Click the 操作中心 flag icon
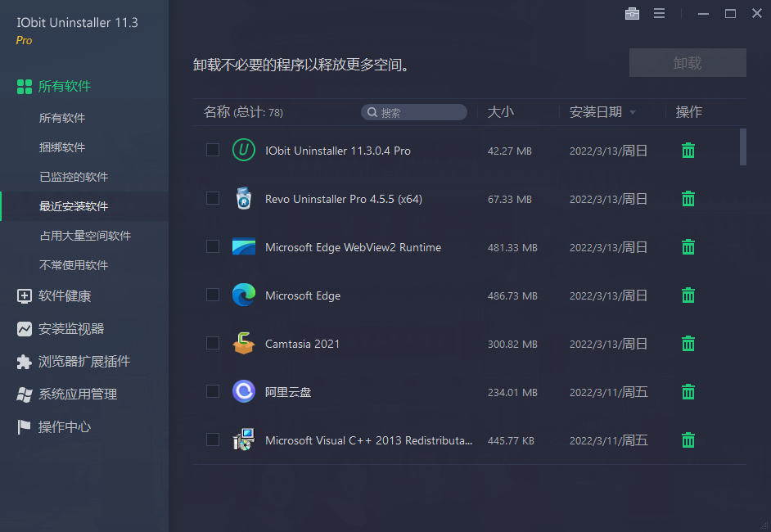Screen dimensions: 771x532 tap(24, 427)
